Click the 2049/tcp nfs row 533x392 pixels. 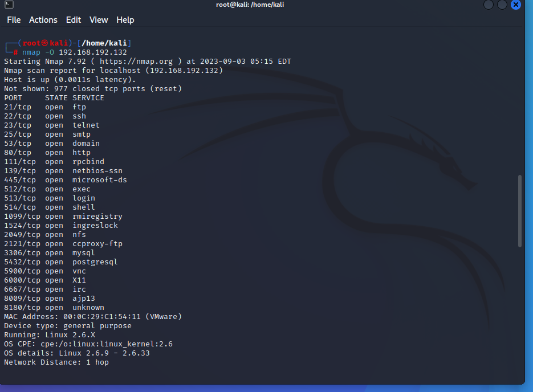pos(45,235)
